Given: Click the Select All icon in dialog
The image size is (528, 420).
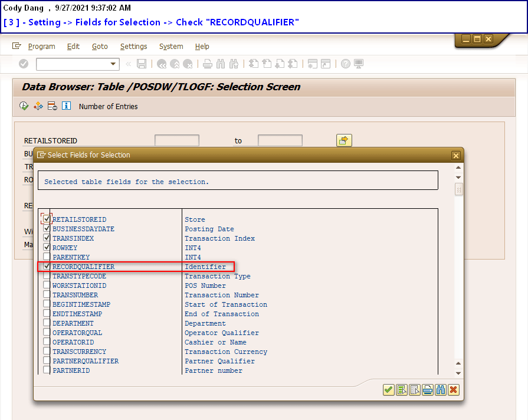Looking at the screenshot, I should click(x=402, y=390).
